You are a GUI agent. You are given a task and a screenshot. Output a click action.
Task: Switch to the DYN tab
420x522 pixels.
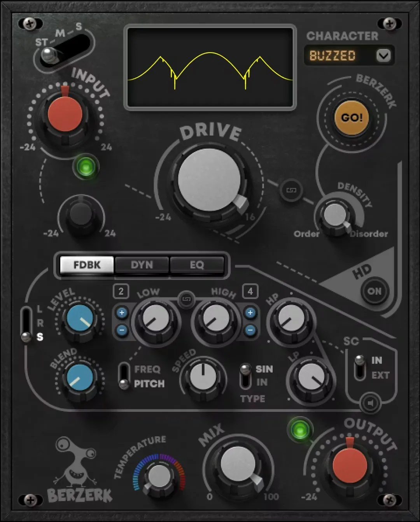point(142,265)
